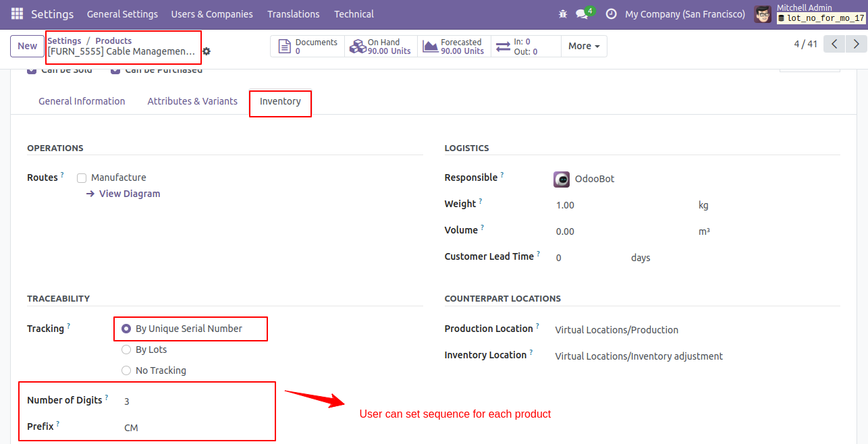The width and height of the screenshot is (868, 444).
Task: Click the Prefix help question mark
Action: (x=57, y=424)
